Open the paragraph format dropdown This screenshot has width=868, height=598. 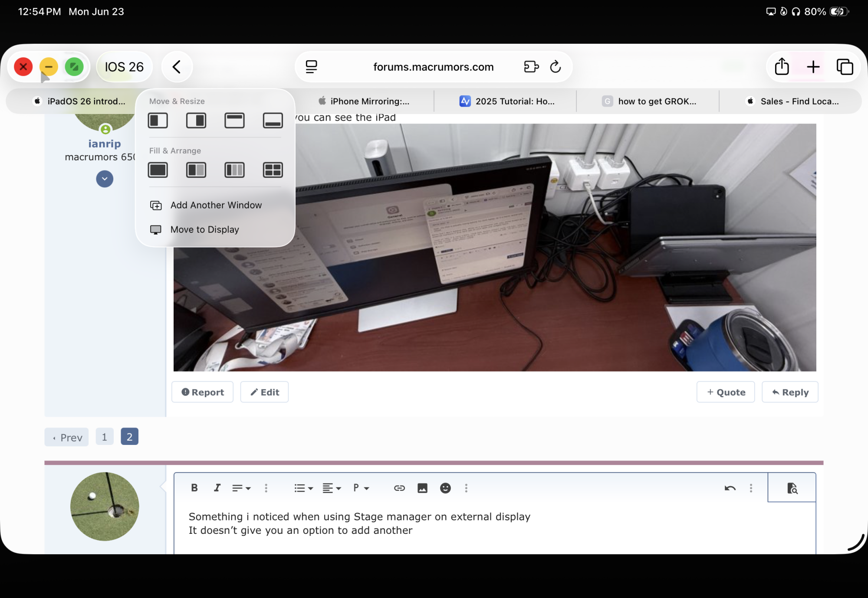point(361,488)
